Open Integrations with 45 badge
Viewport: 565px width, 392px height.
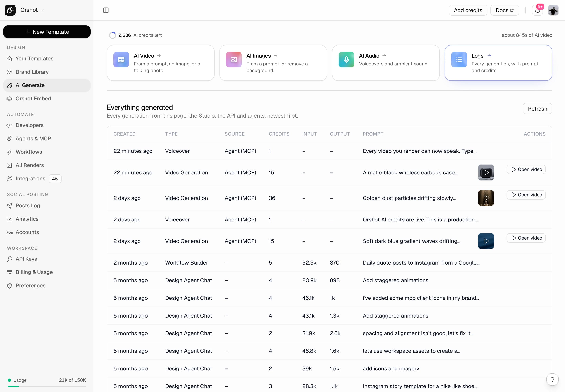[47, 179]
